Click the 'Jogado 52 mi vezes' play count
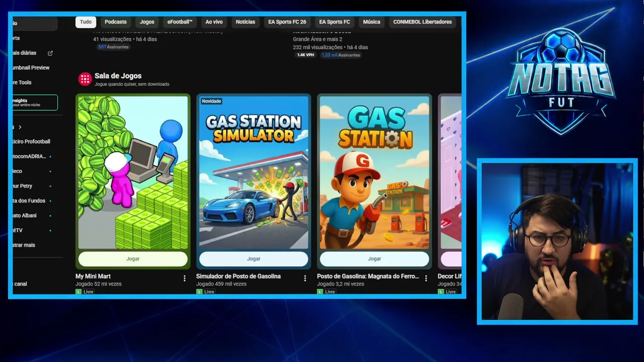 pyautogui.click(x=99, y=284)
